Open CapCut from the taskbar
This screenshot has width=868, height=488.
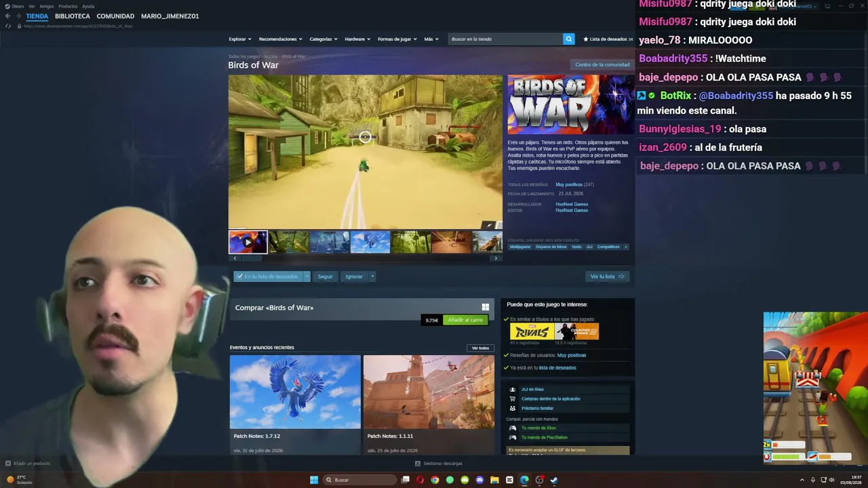(x=509, y=480)
